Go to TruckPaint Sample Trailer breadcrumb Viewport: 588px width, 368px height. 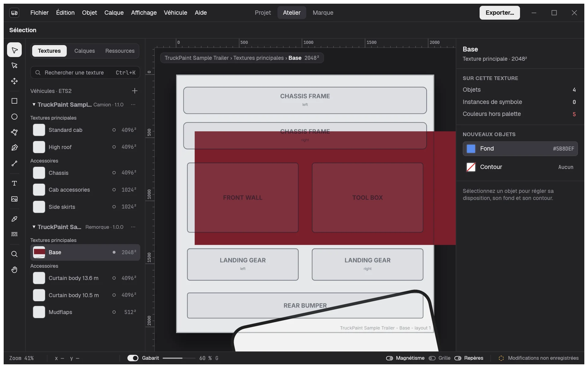pyautogui.click(x=197, y=58)
